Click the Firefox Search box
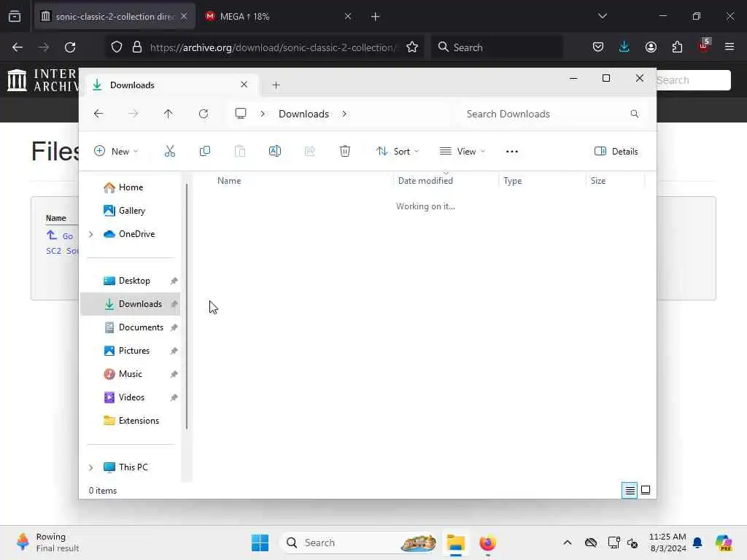This screenshot has width=747, height=560. tap(497, 47)
